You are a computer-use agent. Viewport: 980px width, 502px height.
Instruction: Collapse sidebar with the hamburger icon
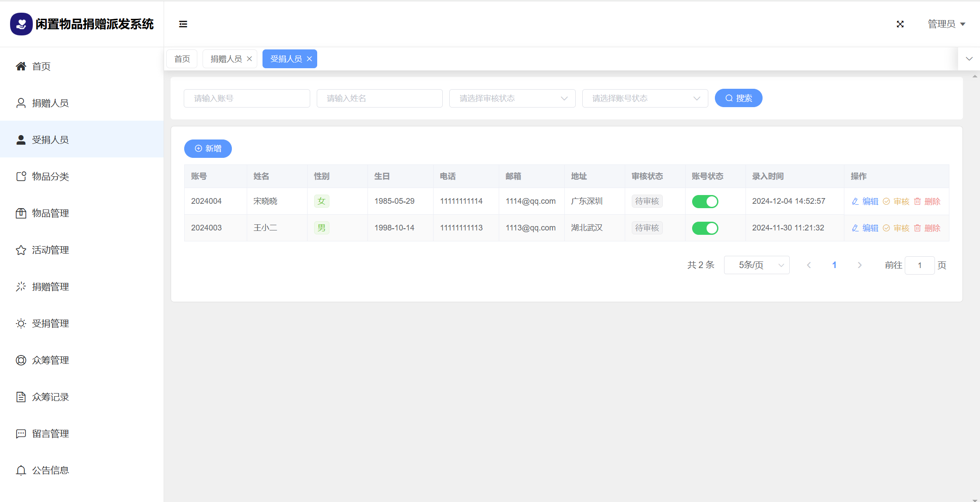(x=183, y=24)
